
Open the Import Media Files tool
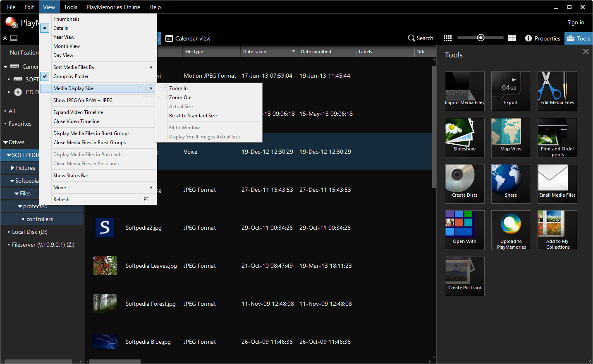tap(465, 91)
